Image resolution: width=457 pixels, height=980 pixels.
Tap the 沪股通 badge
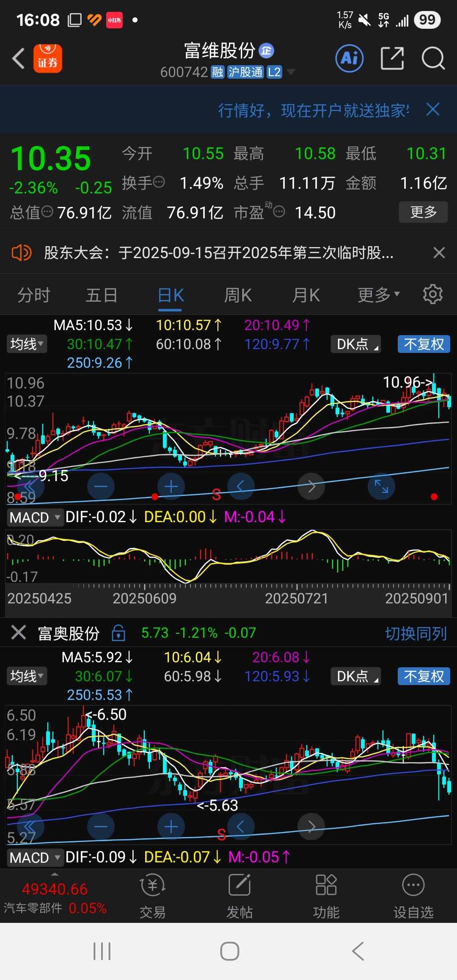coord(245,72)
